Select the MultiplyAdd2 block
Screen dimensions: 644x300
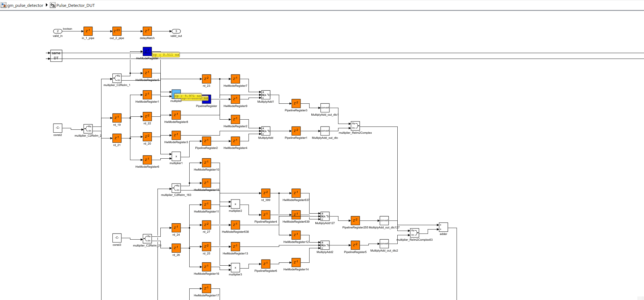[325, 245]
